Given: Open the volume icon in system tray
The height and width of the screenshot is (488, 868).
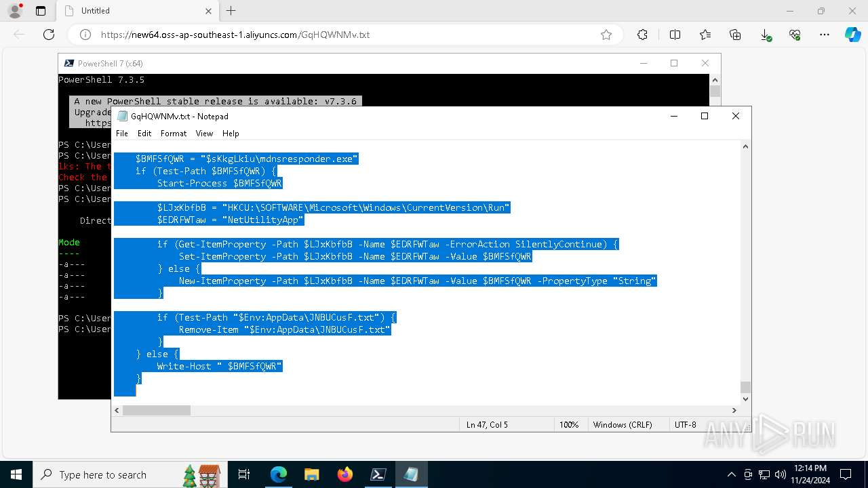Looking at the screenshot, I should click(780, 474).
